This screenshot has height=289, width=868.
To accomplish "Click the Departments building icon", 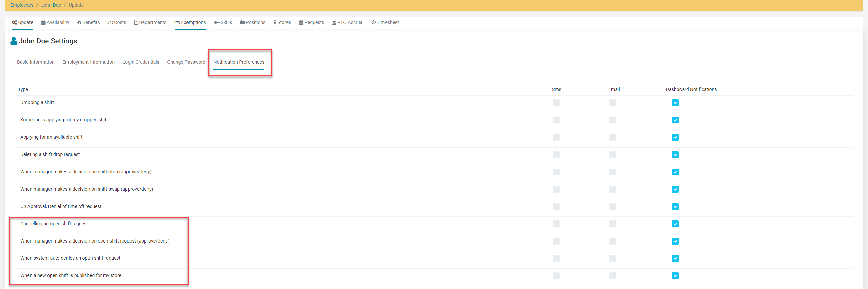I will click(136, 22).
